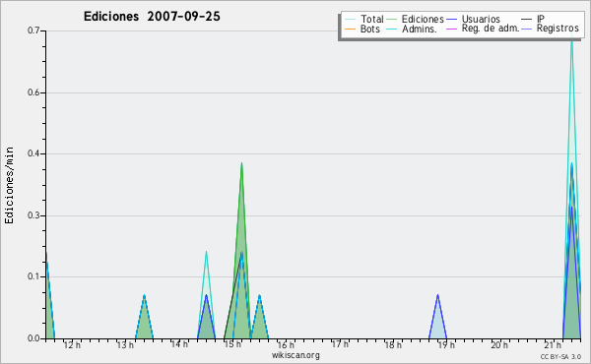Image resolution: width=591 pixels, height=364 pixels.
Task: Click the IP legend label
Action: (x=541, y=19)
